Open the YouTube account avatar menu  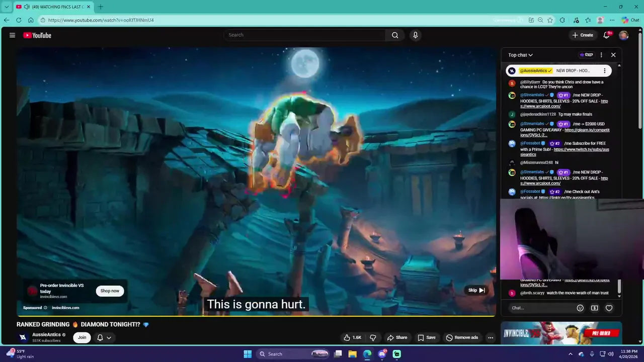pos(624,35)
